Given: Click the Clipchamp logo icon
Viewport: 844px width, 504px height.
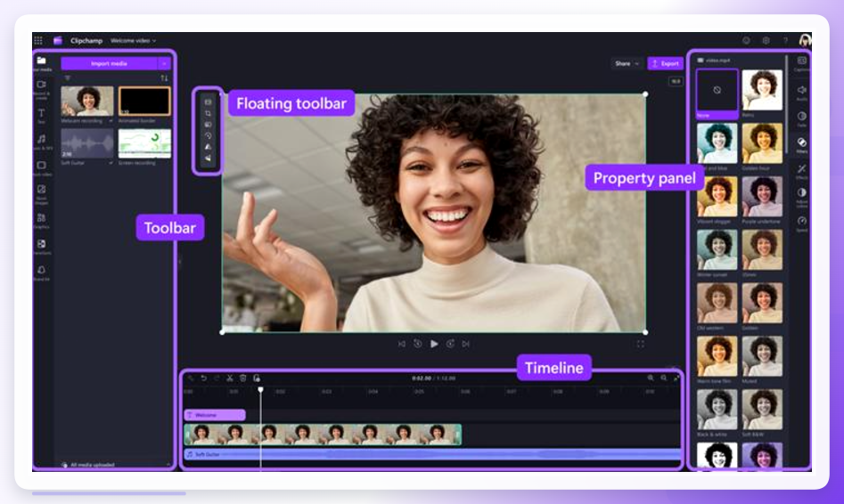Looking at the screenshot, I should click(x=58, y=40).
